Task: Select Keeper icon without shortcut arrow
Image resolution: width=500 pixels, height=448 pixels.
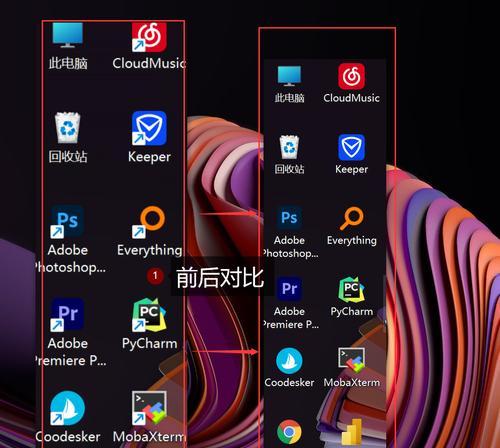Action: [x=351, y=147]
